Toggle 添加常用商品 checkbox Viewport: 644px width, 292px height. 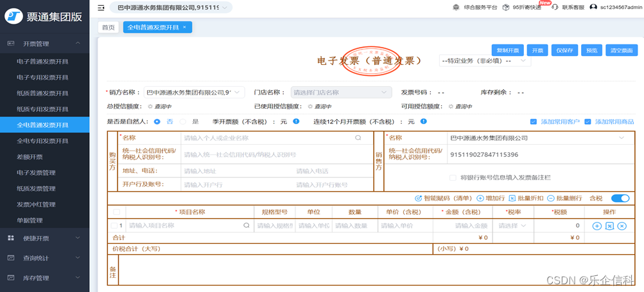(x=587, y=122)
